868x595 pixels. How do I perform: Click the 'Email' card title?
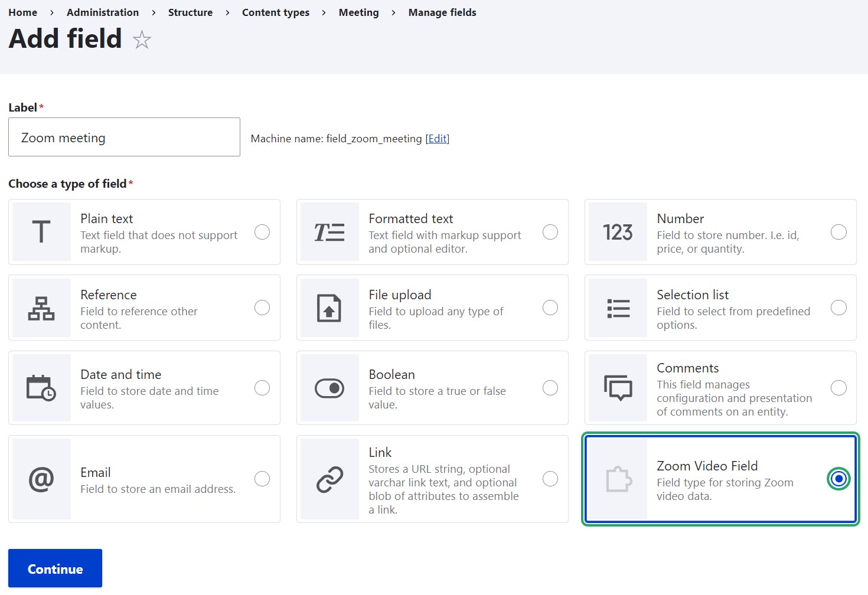click(x=96, y=472)
